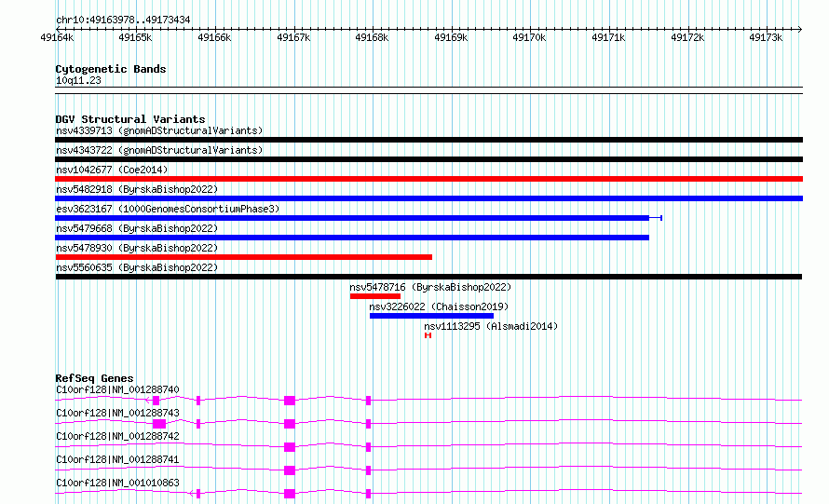Click the chr10:49163978..49173434 coordinate range text

pyautogui.click(x=123, y=20)
